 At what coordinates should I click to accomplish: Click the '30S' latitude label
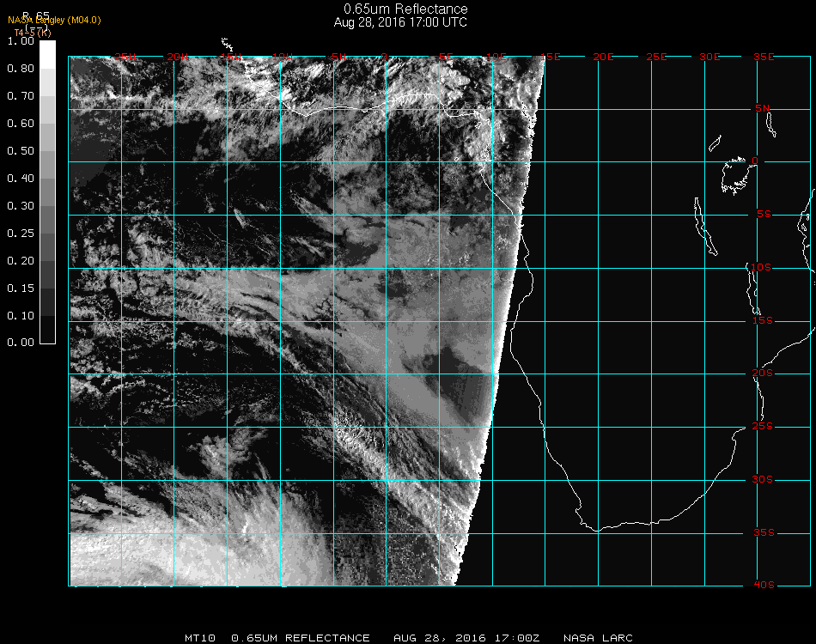point(763,480)
